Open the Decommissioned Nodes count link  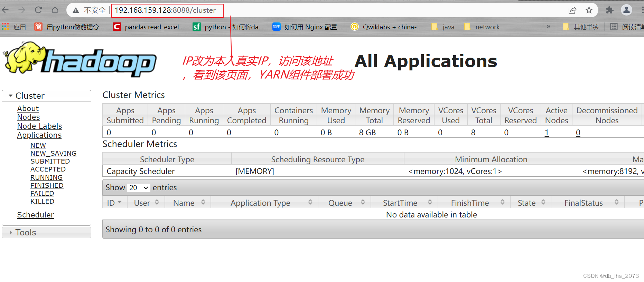578,133
